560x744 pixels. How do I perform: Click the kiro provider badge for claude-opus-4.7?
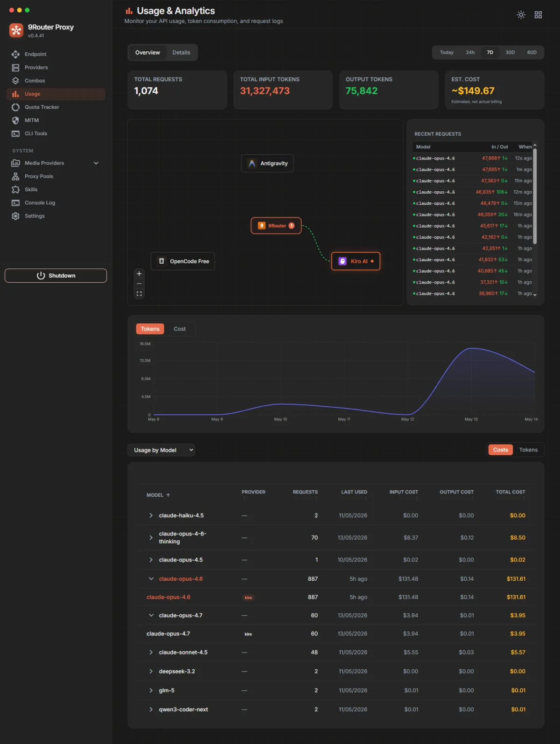pyautogui.click(x=248, y=634)
